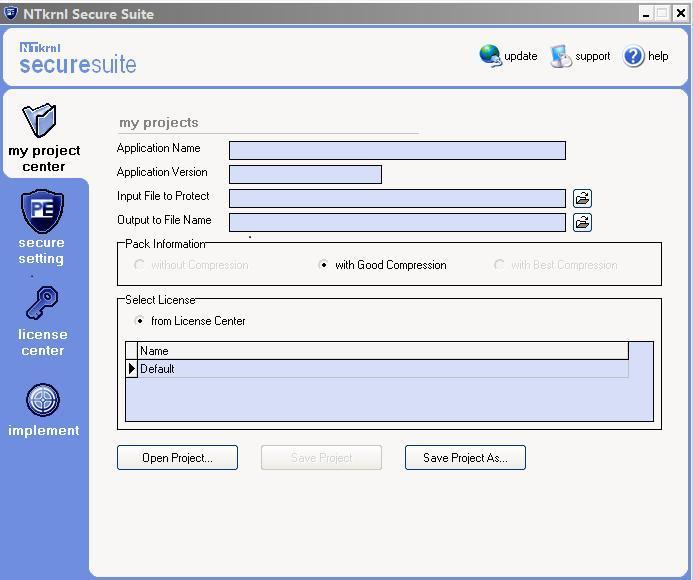Viewport: 693px width, 580px height.
Task: Click the Name column header
Action: [x=383, y=351]
